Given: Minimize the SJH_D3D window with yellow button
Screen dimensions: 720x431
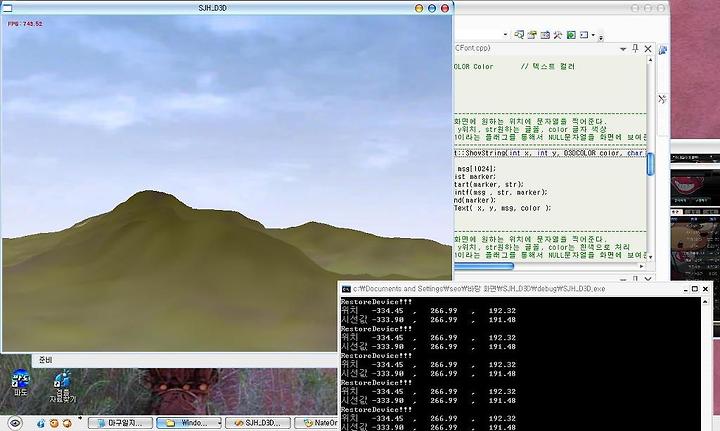Looking at the screenshot, I should click(x=419, y=8).
